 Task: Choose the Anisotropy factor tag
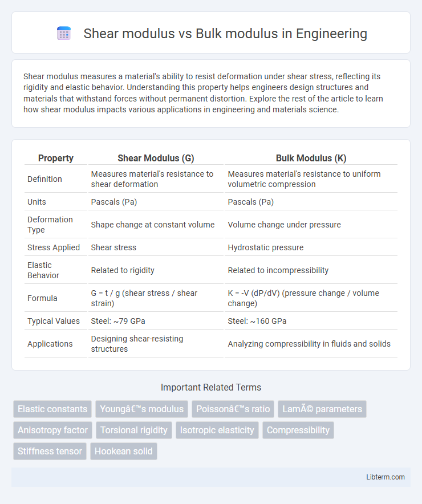pyautogui.click(x=52, y=430)
